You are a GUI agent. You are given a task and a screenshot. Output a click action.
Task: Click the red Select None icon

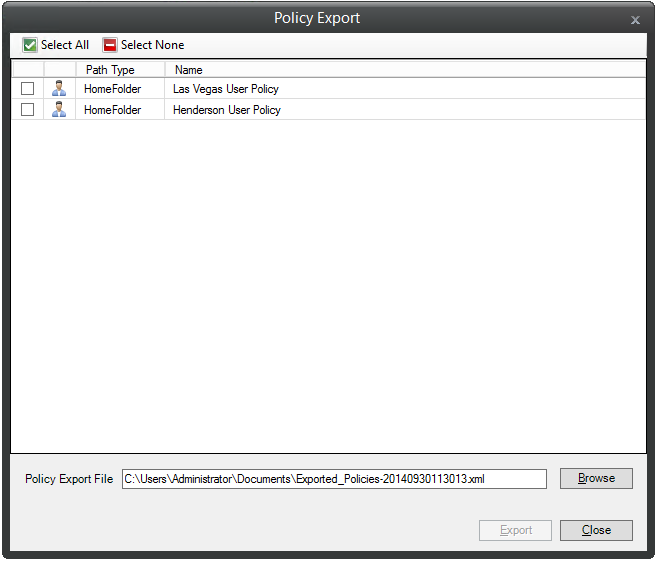click(x=110, y=45)
